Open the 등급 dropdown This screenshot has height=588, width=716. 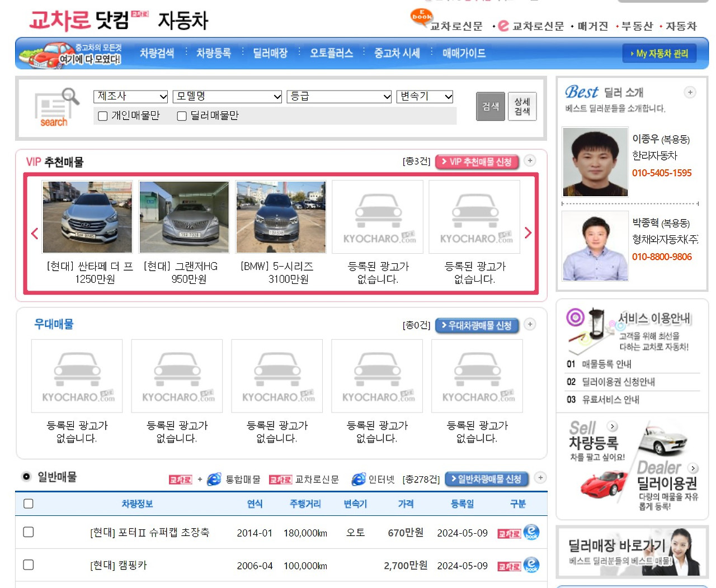[340, 97]
